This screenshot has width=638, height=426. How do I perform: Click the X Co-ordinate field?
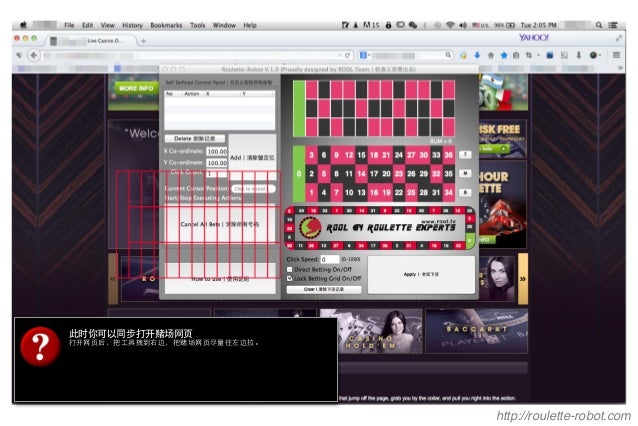(x=217, y=151)
